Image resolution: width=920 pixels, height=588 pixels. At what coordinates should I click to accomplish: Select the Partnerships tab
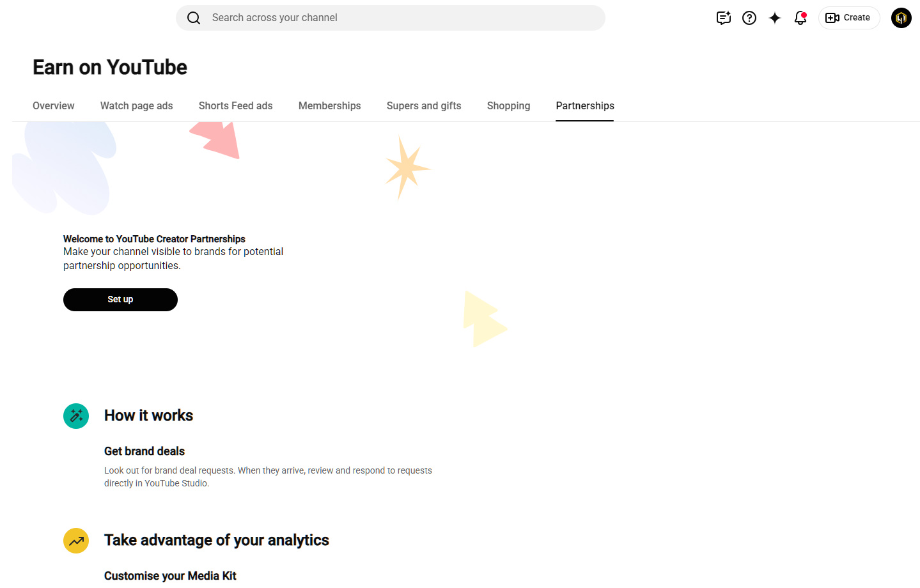585,106
